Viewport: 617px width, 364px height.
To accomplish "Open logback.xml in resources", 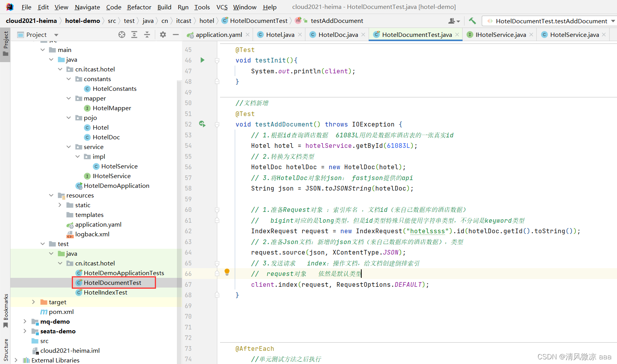I will coord(88,234).
